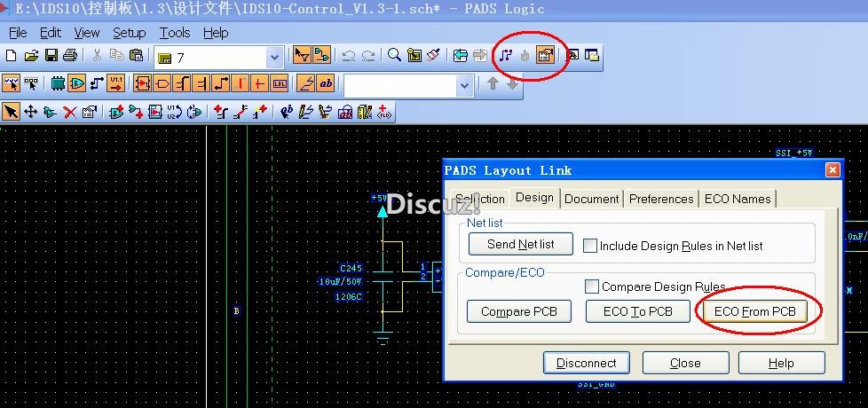Click the Create Text 'ab' design tool
868x408 pixels.
click(x=286, y=113)
